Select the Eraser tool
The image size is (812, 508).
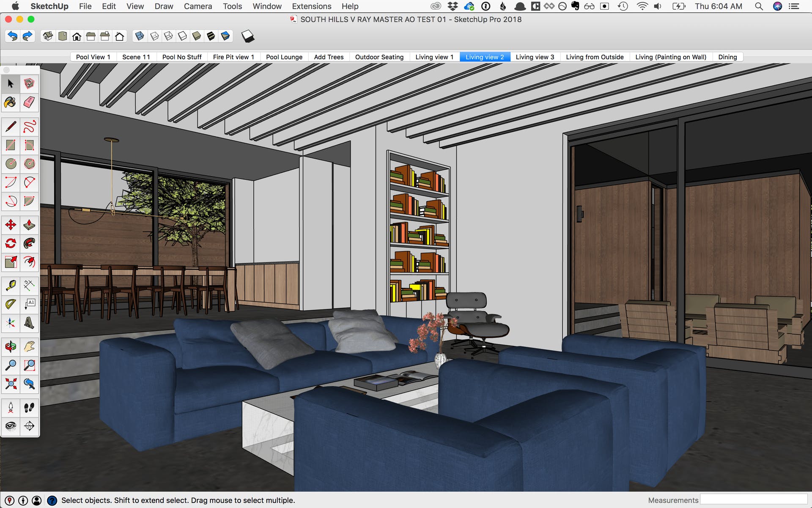[x=29, y=102]
